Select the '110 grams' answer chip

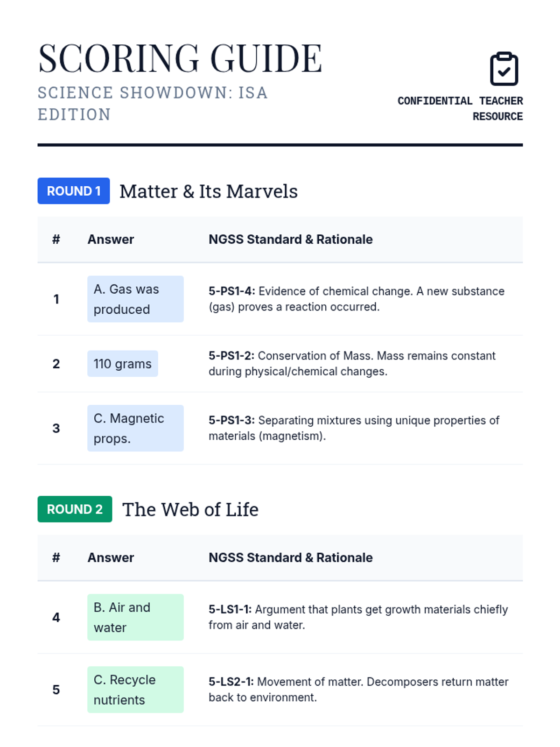click(123, 364)
